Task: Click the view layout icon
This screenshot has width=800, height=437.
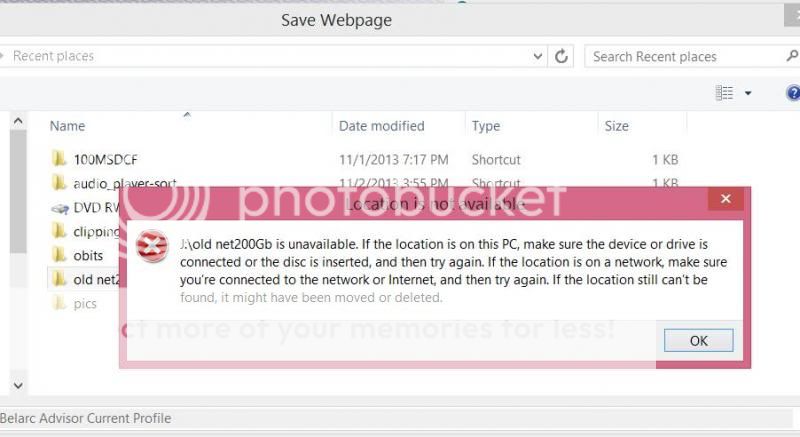Action: coord(724,93)
